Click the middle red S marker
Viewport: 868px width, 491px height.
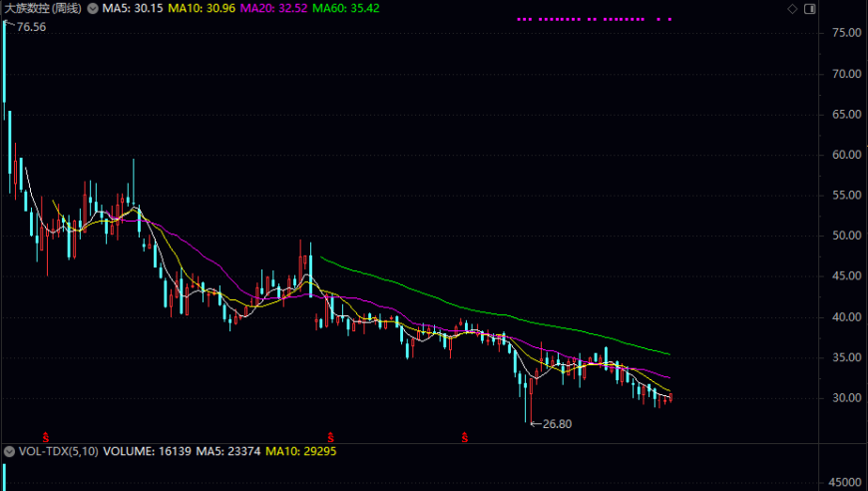point(330,437)
